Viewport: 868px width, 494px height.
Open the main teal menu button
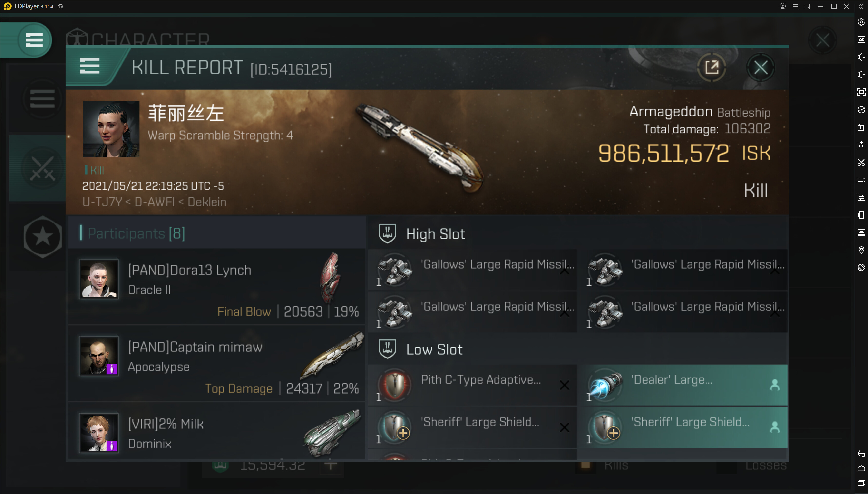coord(34,40)
